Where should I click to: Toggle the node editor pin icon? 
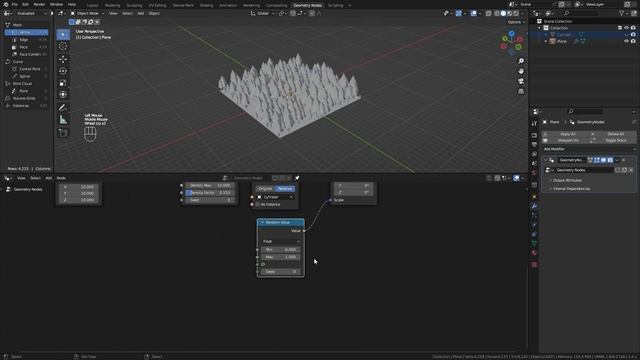[297, 178]
